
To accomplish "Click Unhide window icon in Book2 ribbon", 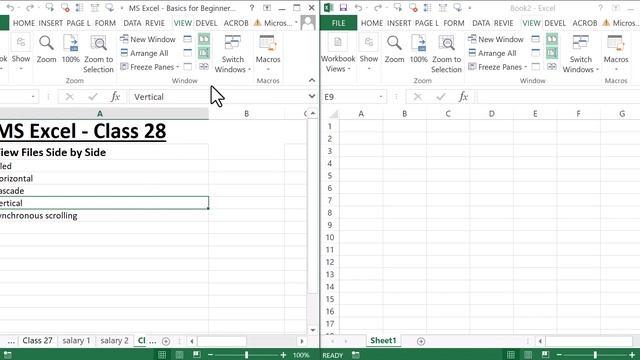I will point(536,67).
